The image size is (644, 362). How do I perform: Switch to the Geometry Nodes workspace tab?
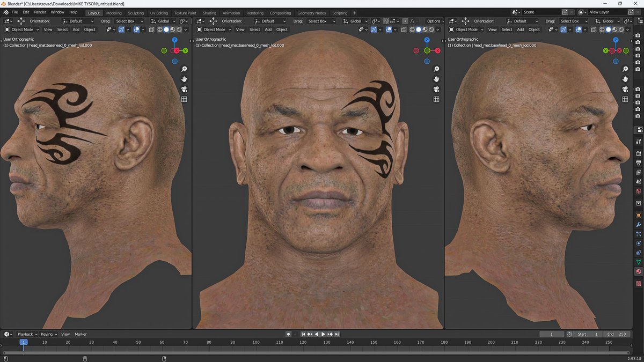click(x=311, y=13)
